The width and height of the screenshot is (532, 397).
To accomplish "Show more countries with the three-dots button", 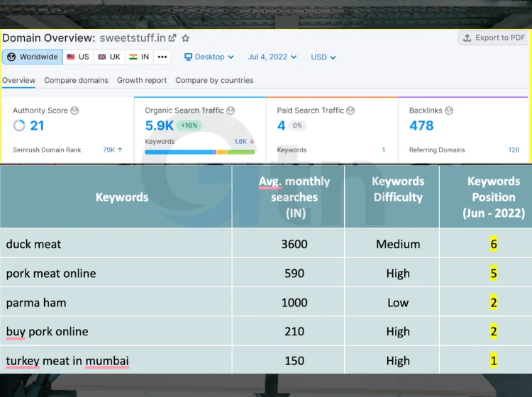I will (162, 57).
